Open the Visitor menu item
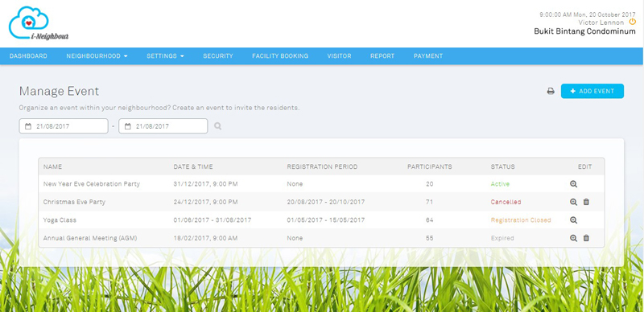 (339, 56)
